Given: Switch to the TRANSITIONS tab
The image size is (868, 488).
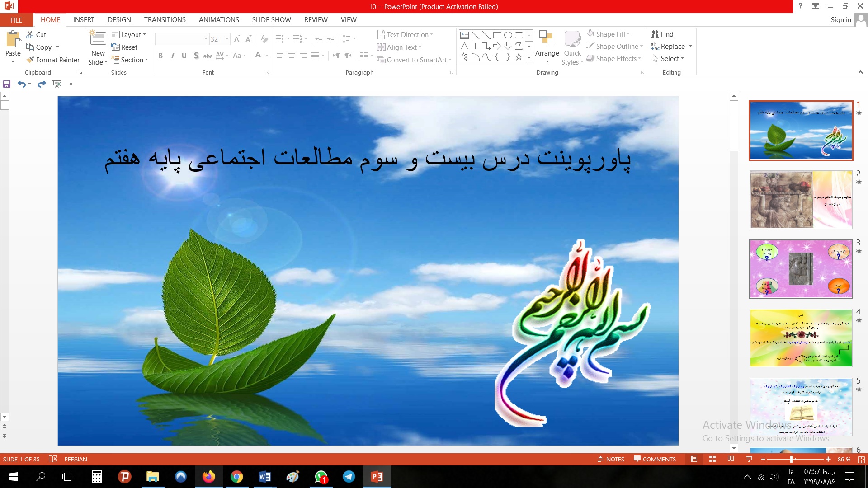Looking at the screenshot, I should pyautogui.click(x=165, y=20).
